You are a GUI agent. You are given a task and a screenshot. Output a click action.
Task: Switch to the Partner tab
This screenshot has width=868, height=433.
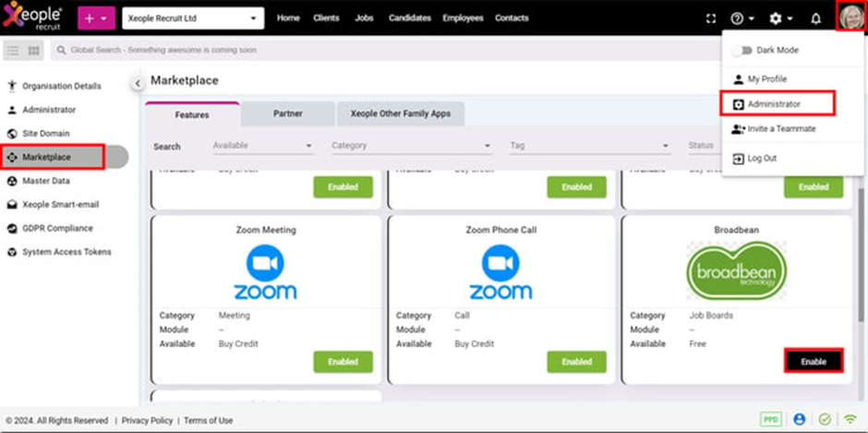pyautogui.click(x=288, y=114)
